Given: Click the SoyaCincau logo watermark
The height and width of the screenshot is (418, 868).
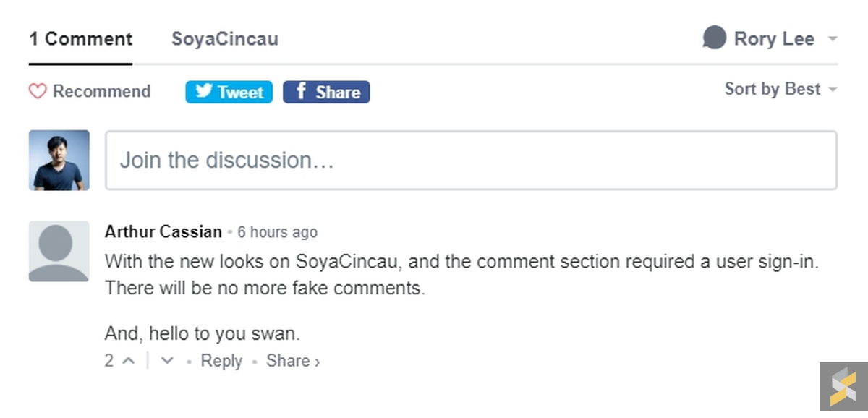Looking at the screenshot, I should click(843, 386).
